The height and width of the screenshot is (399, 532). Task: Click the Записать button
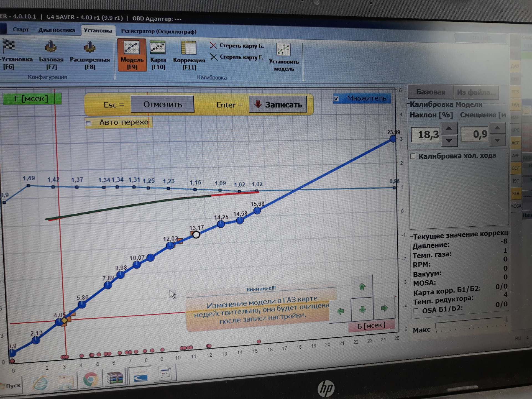(278, 104)
